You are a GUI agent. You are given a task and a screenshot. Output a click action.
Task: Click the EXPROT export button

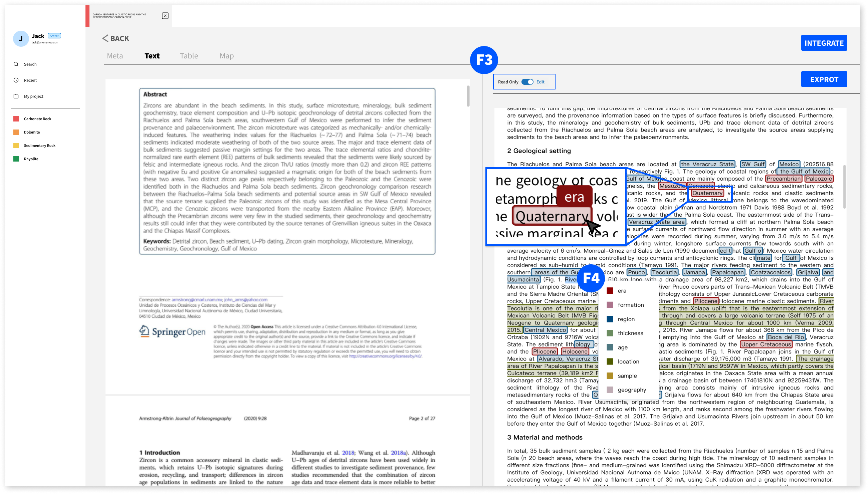pos(824,79)
